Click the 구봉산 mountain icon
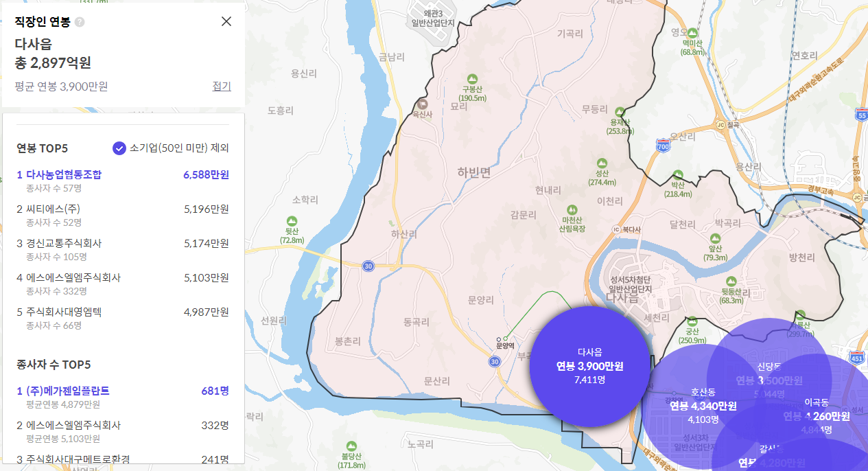The height and width of the screenshot is (471, 868). click(472, 78)
